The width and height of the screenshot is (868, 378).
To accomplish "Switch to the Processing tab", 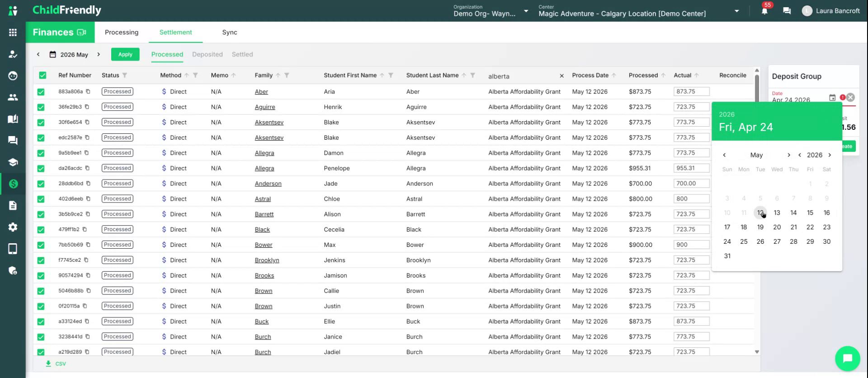I will point(122,32).
